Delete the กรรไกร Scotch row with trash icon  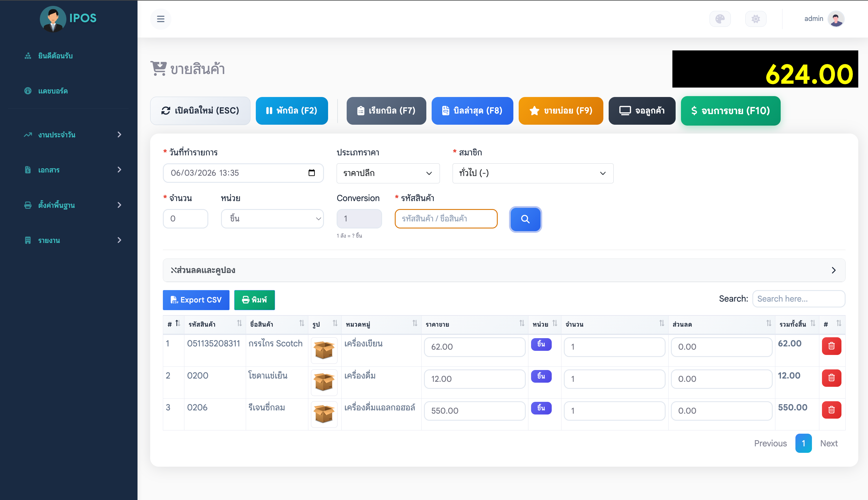pyautogui.click(x=831, y=346)
